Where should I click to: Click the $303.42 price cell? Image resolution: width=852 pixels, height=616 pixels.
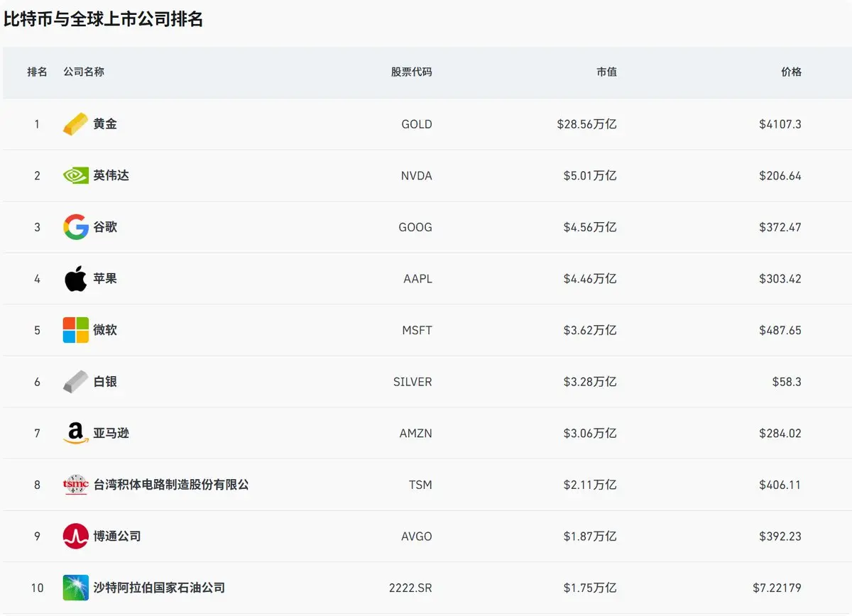(780, 279)
